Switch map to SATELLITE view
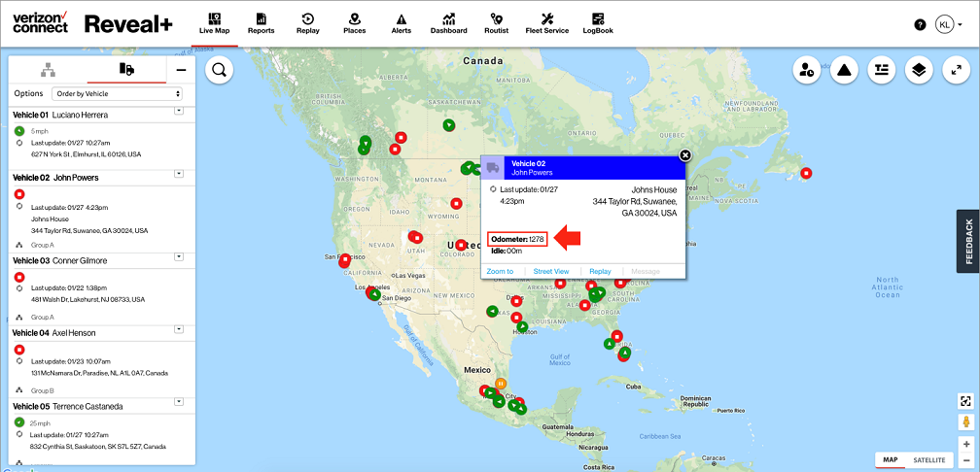 [929, 460]
